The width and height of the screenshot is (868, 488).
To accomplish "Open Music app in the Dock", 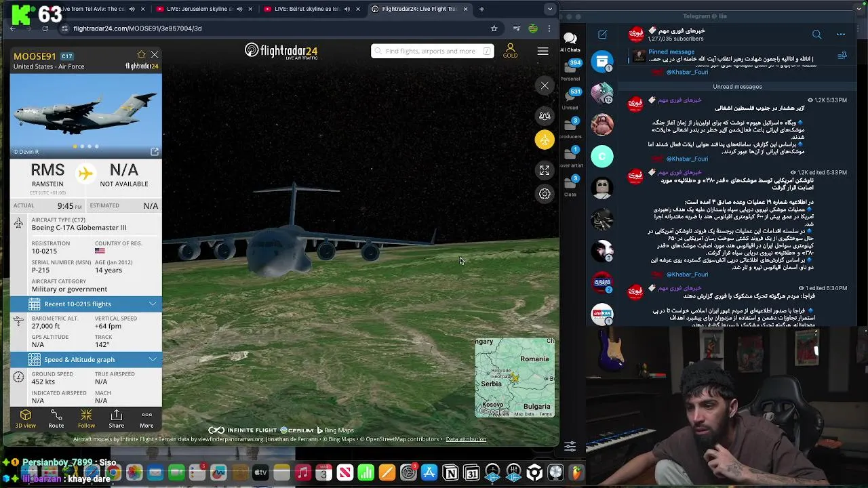I will point(302,472).
